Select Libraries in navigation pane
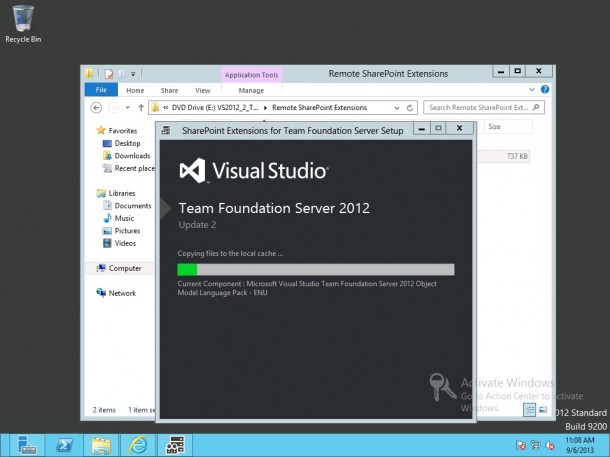Viewport: 610px width, 457px height. pyautogui.click(x=122, y=193)
